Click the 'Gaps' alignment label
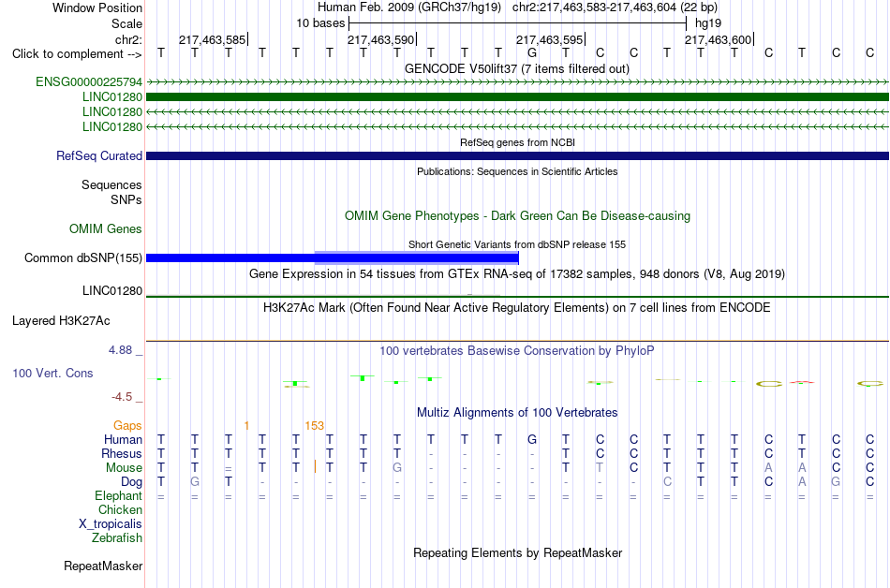890x588 pixels. point(127,426)
